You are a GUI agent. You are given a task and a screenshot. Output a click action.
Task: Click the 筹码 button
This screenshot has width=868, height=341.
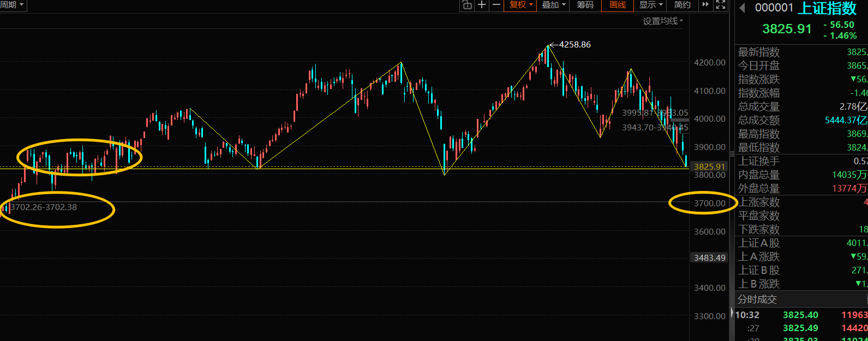[585, 5]
